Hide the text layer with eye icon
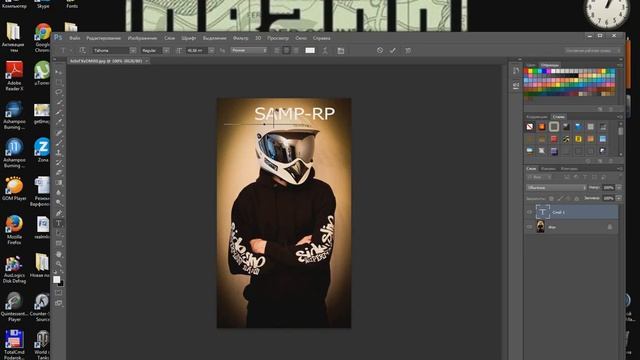 click(529, 212)
